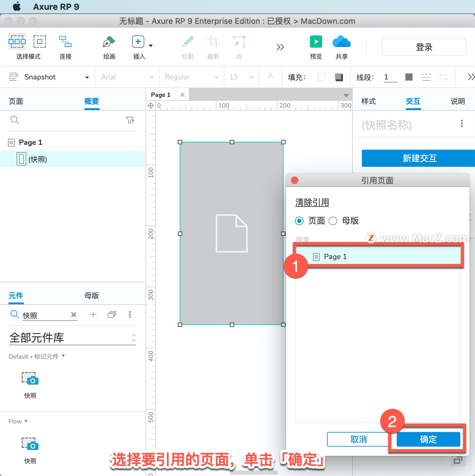475x476 pixels.
Task: Collapse the Default marker widgets section
Action: (63, 356)
